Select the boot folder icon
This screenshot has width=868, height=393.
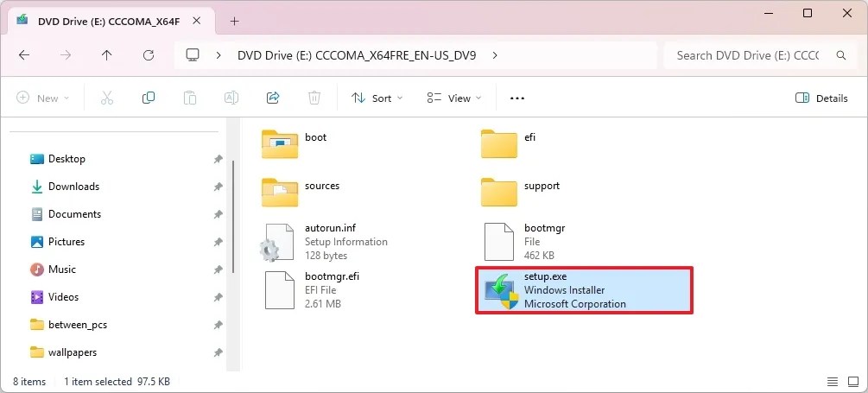(280, 144)
